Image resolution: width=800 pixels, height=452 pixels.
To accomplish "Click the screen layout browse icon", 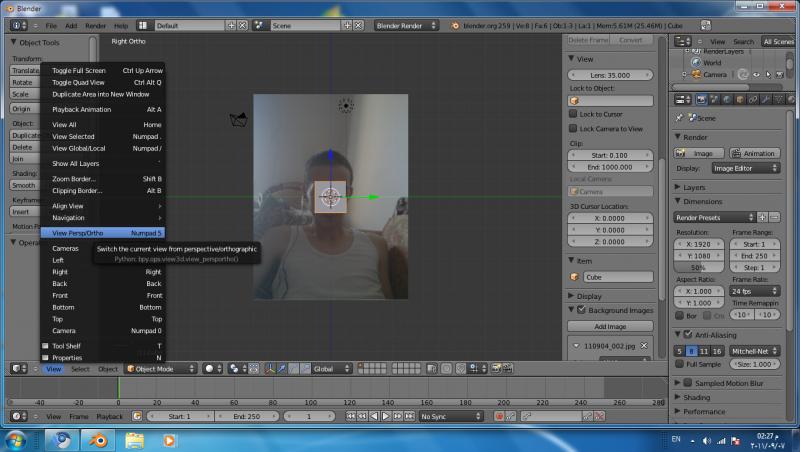I will tap(143, 25).
